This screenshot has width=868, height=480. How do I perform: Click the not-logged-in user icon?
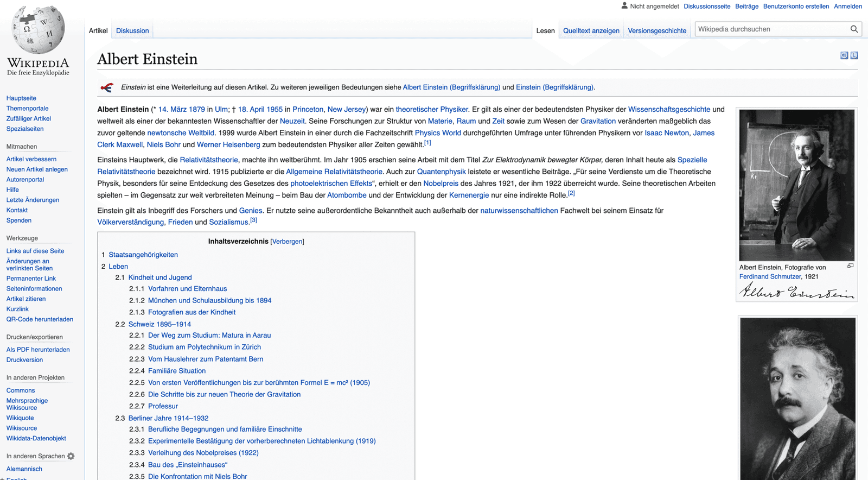point(624,6)
